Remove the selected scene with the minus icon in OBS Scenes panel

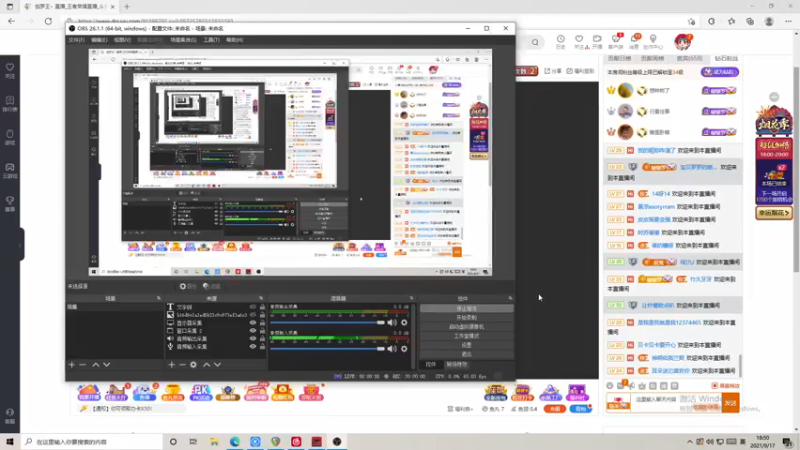click(x=83, y=365)
